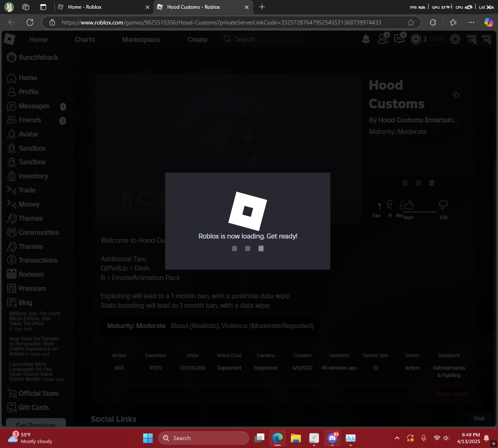Open File Explorer from the taskbar

point(295,438)
